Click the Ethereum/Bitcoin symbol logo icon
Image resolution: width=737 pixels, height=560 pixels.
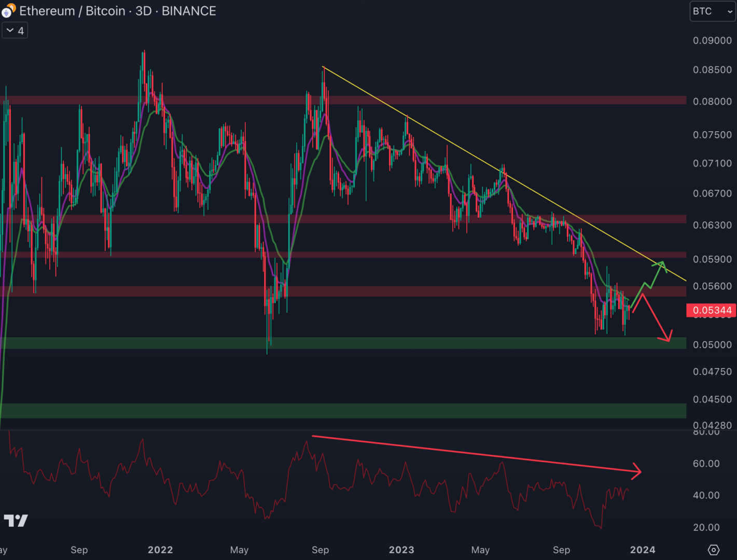pyautogui.click(x=8, y=11)
